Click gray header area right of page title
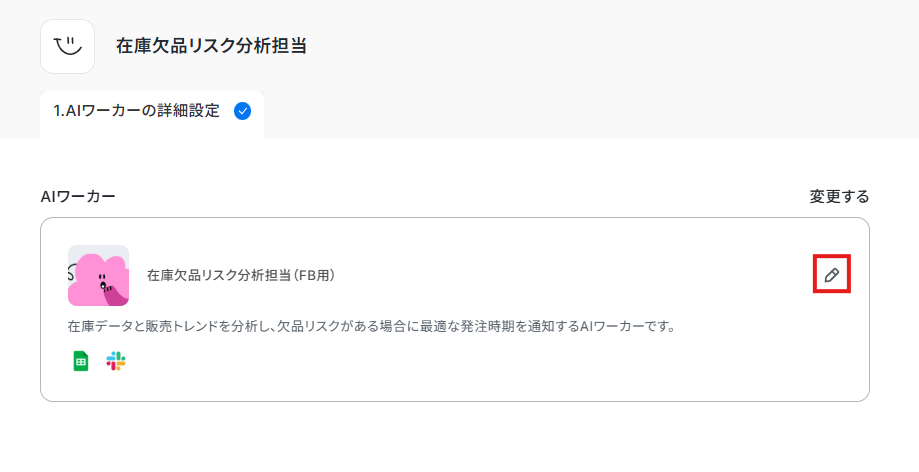This screenshot has height=472, width=919. click(x=600, y=46)
